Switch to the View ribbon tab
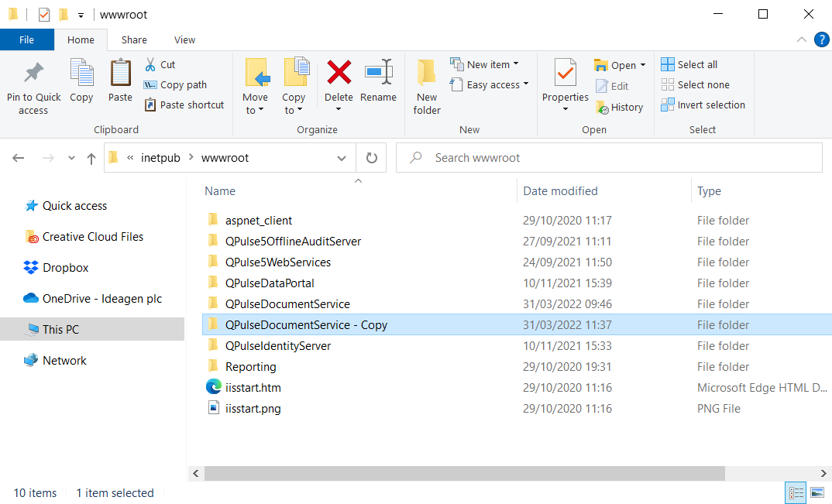This screenshot has height=504, width=832. click(184, 39)
